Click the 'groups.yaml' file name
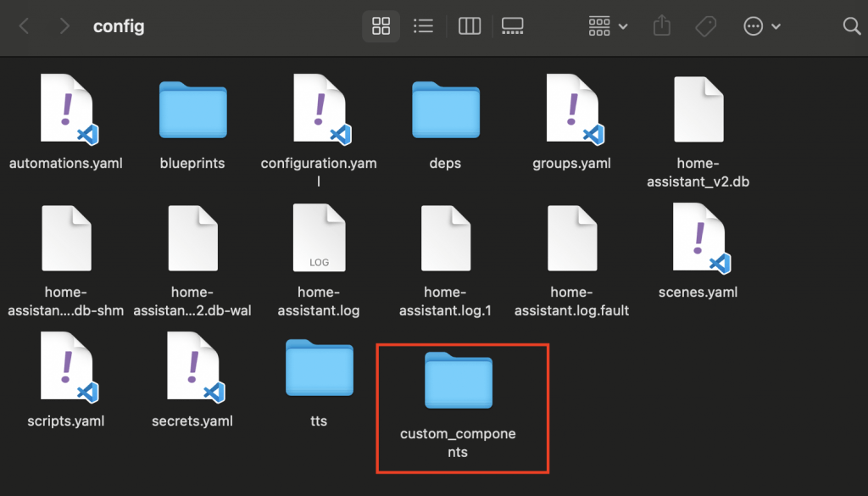Screen dimensions: 868x496 point(572,164)
